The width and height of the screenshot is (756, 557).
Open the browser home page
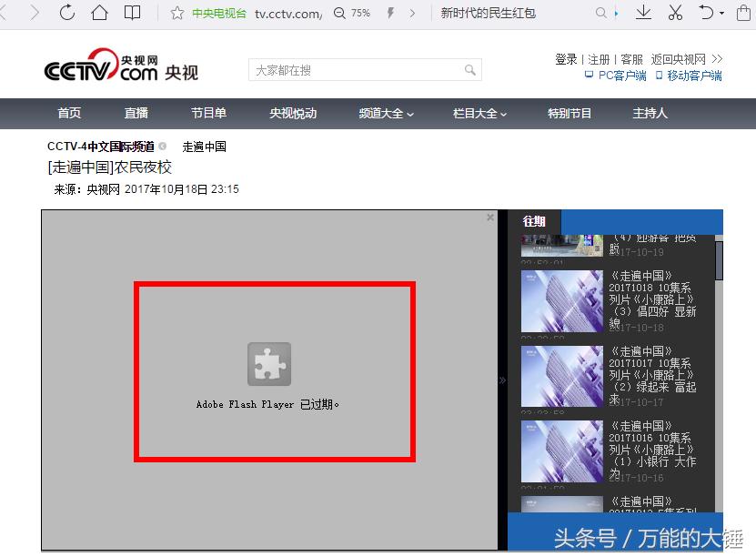100,14
